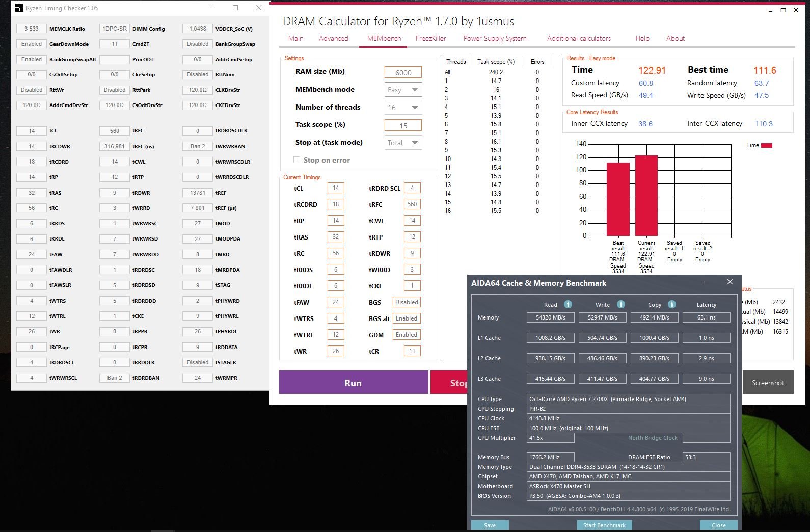
Task: Click MEMCLK Ratio value in Timing Checker
Action: click(32, 29)
